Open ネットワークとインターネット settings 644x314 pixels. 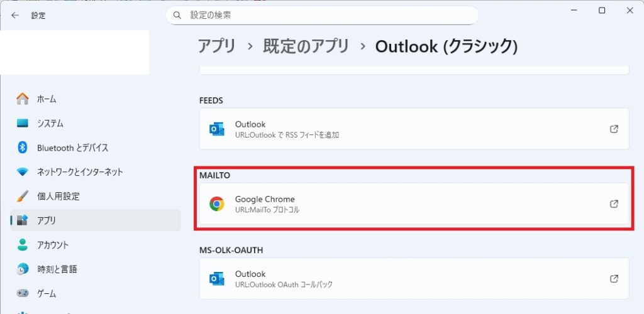(x=80, y=171)
